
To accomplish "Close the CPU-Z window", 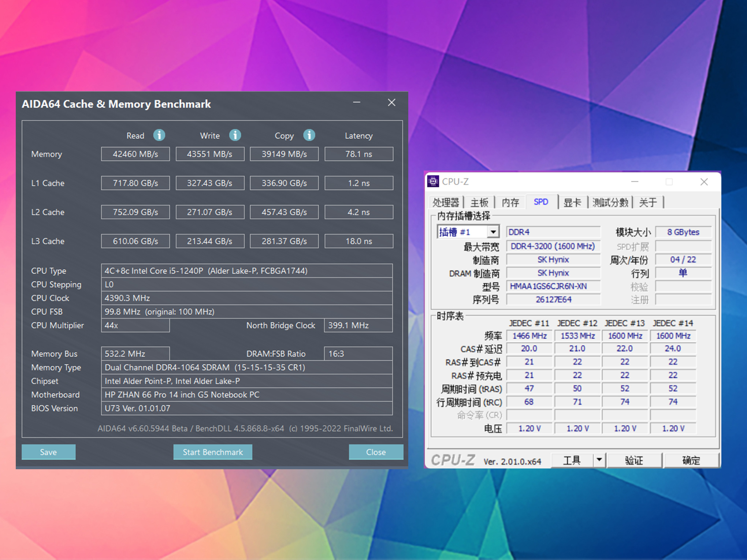I will pyautogui.click(x=704, y=182).
